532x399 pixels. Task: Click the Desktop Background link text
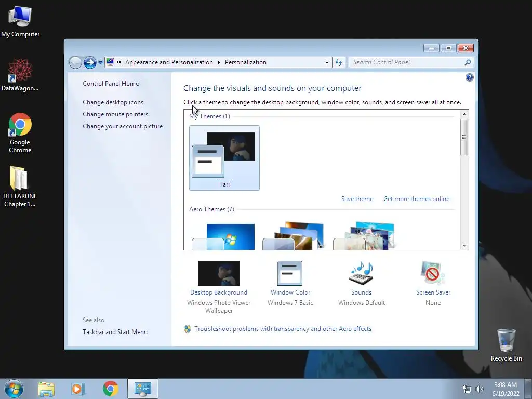(219, 292)
